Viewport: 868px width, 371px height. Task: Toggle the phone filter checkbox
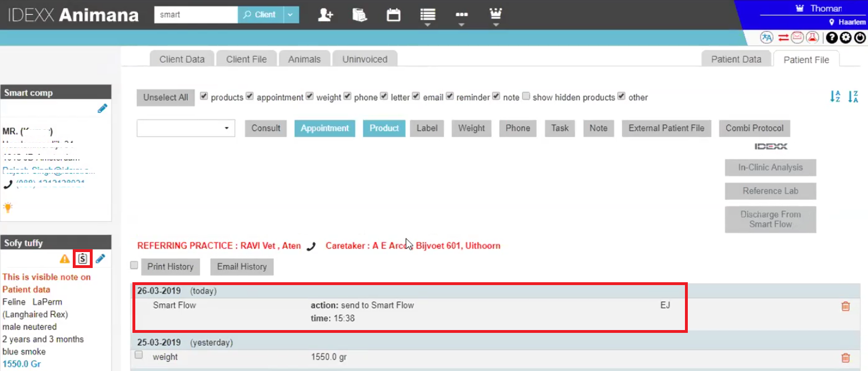point(347,96)
